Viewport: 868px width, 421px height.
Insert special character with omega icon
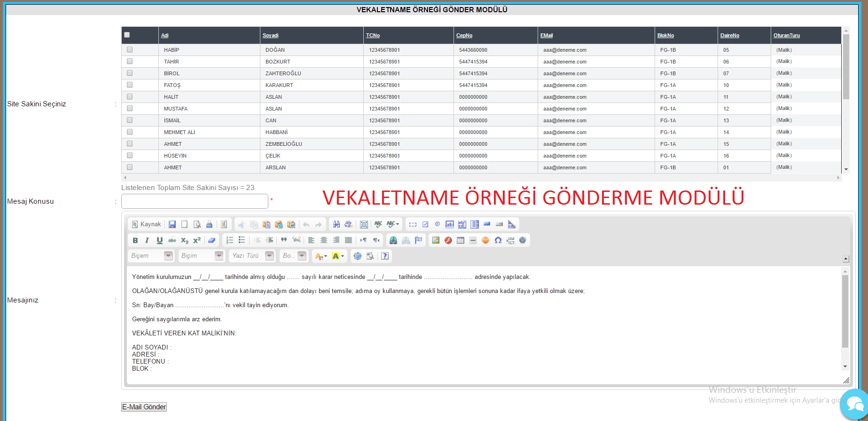pos(498,240)
